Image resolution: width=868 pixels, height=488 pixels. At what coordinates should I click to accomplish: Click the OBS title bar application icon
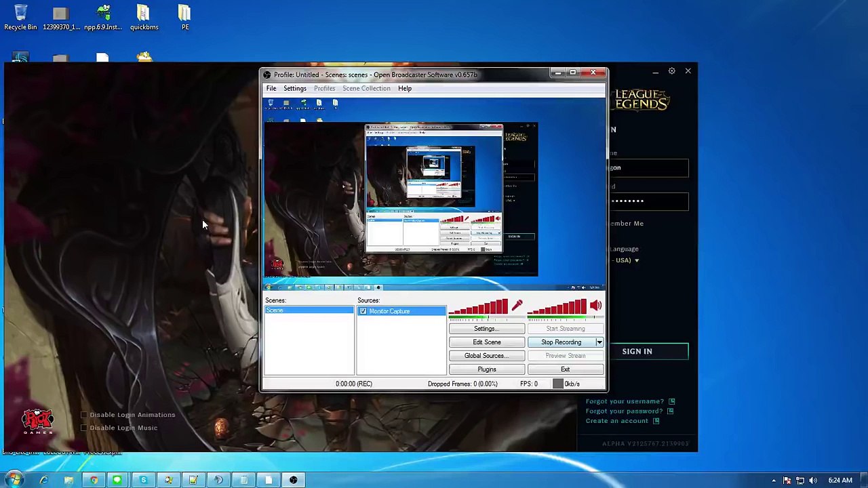267,75
